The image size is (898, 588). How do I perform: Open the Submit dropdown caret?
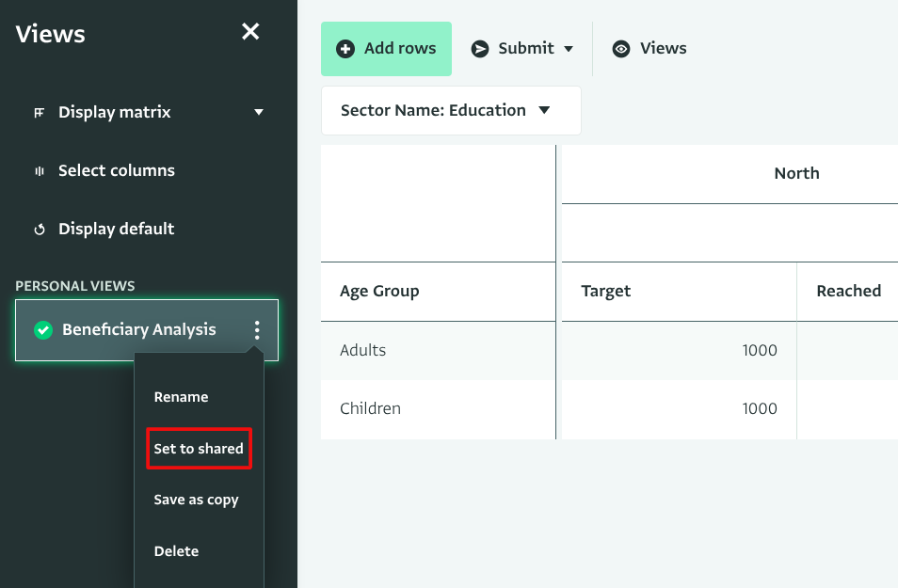(569, 49)
